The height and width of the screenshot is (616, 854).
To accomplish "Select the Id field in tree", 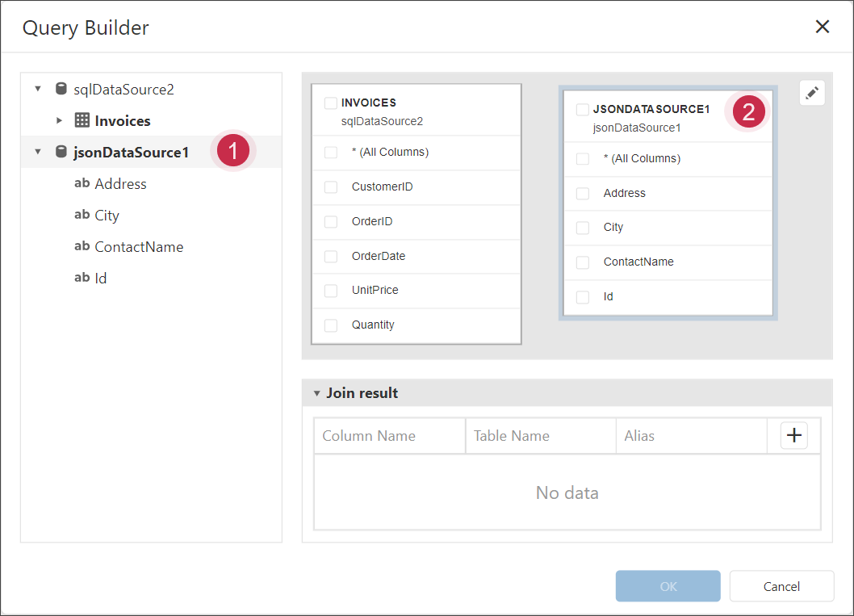I will pyautogui.click(x=101, y=279).
